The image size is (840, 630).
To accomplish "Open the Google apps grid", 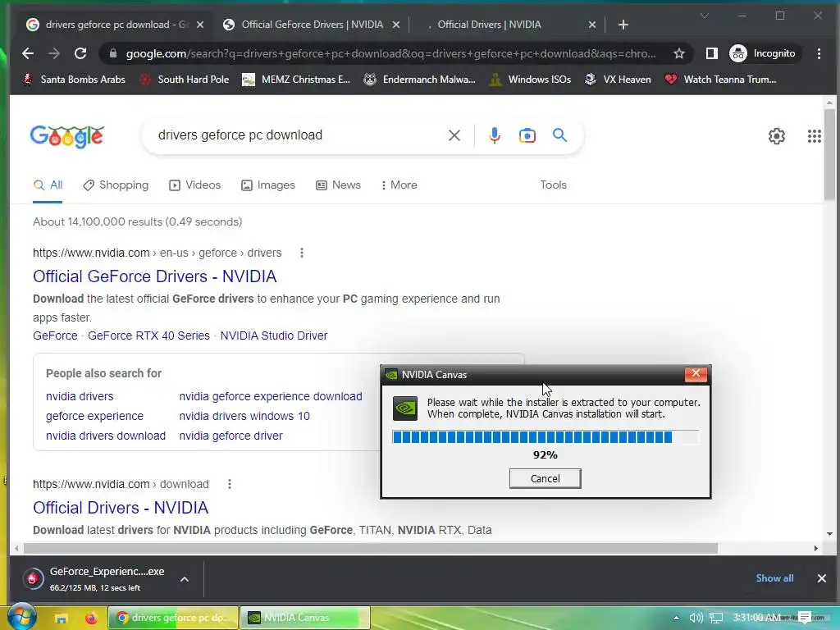I will 815,136.
